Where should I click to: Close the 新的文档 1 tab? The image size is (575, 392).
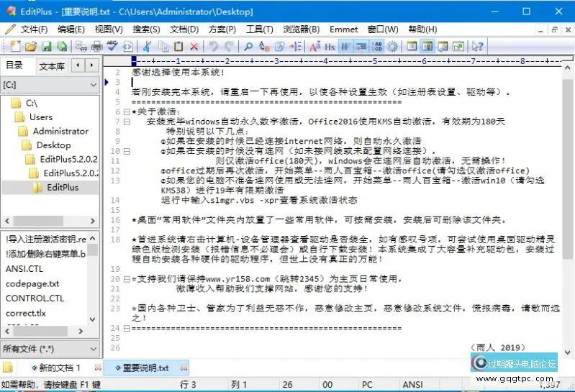click(98, 368)
